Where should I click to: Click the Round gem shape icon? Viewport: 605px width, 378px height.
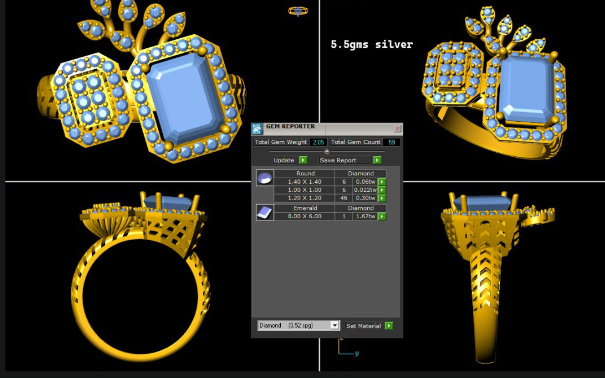tap(265, 178)
